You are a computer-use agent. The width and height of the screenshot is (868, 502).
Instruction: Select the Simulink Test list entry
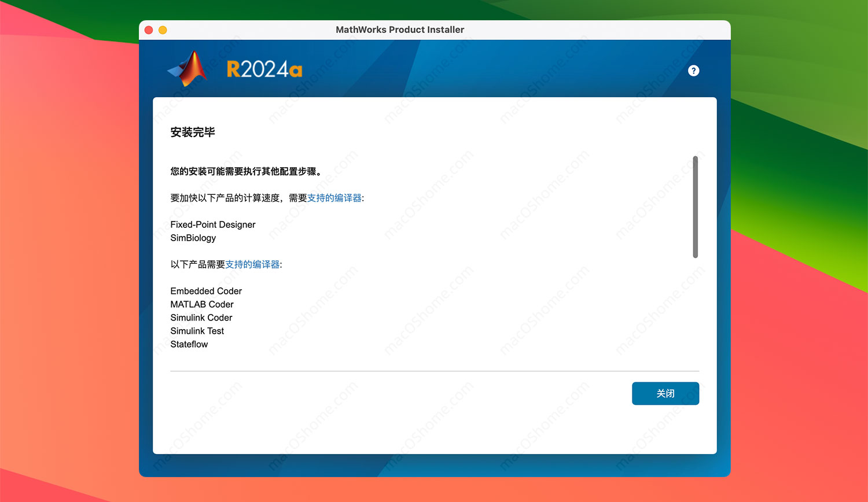pyautogui.click(x=197, y=331)
